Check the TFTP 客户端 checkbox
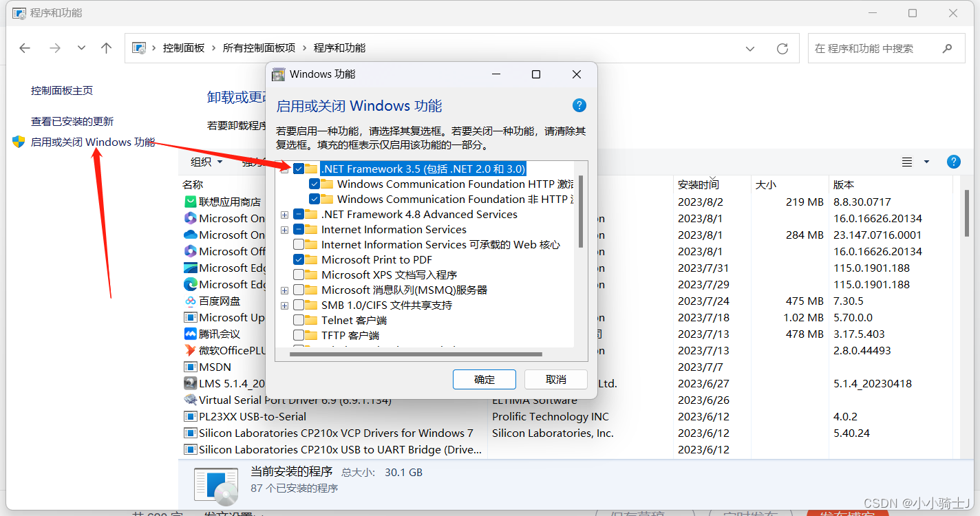980x516 pixels. tap(299, 335)
